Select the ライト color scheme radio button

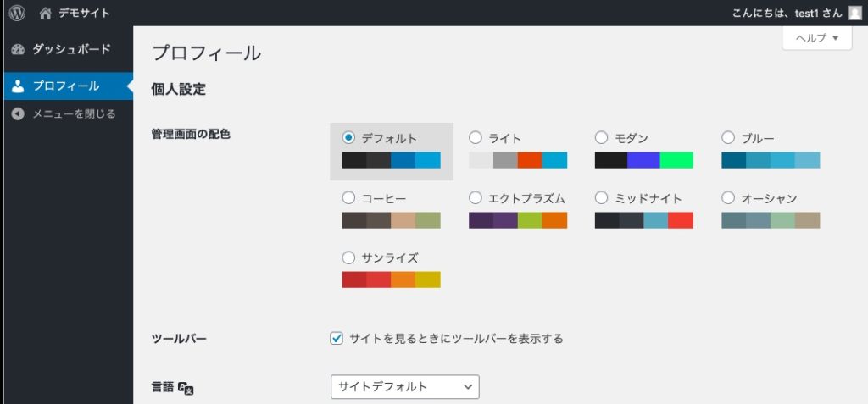click(x=475, y=137)
